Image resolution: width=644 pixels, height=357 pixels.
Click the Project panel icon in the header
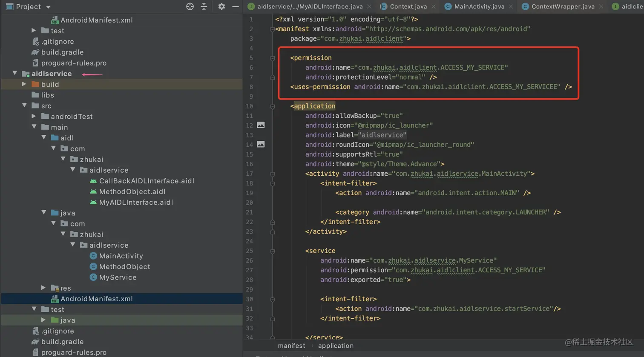9,7
